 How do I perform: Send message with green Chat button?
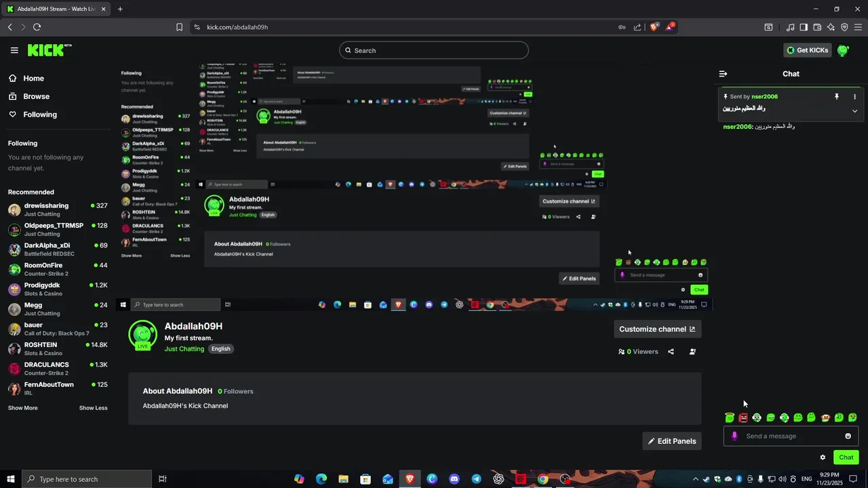846,457
